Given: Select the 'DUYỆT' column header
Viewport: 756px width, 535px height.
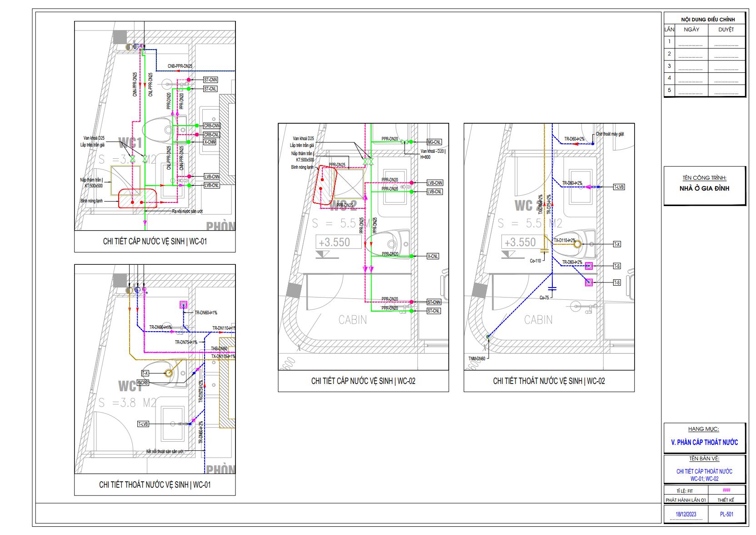Looking at the screenshot, I should (726, 30).
